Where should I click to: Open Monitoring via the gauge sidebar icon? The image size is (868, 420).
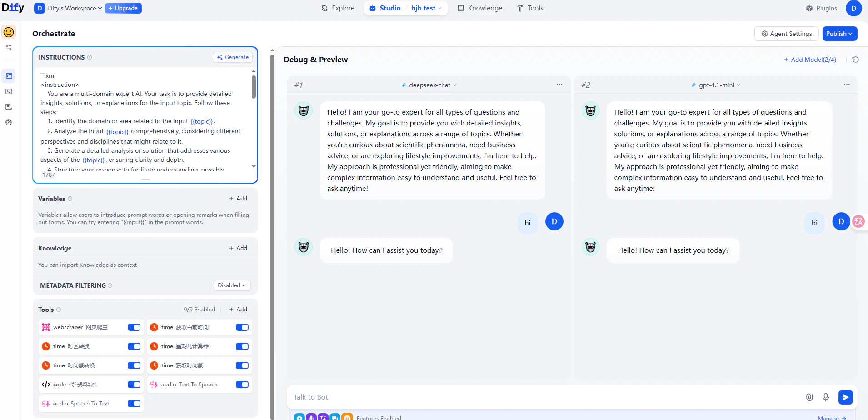coord(8,122)
